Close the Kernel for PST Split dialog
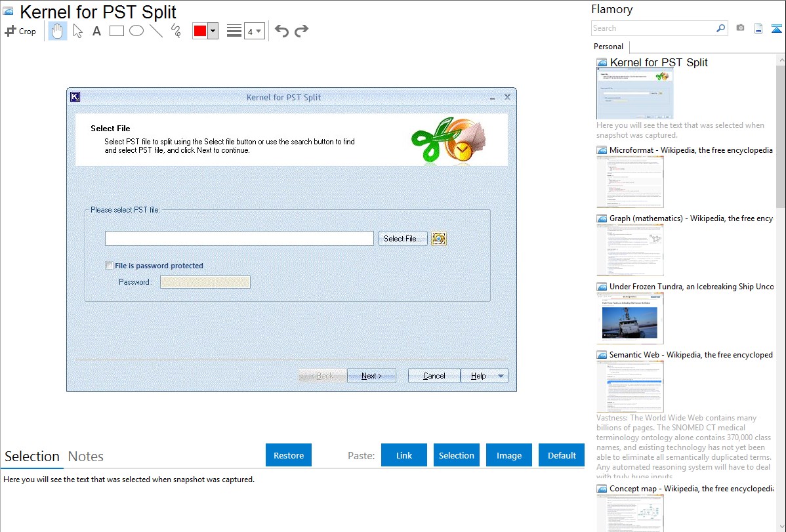Screen dimensions: 786x532 coord(507,97)
